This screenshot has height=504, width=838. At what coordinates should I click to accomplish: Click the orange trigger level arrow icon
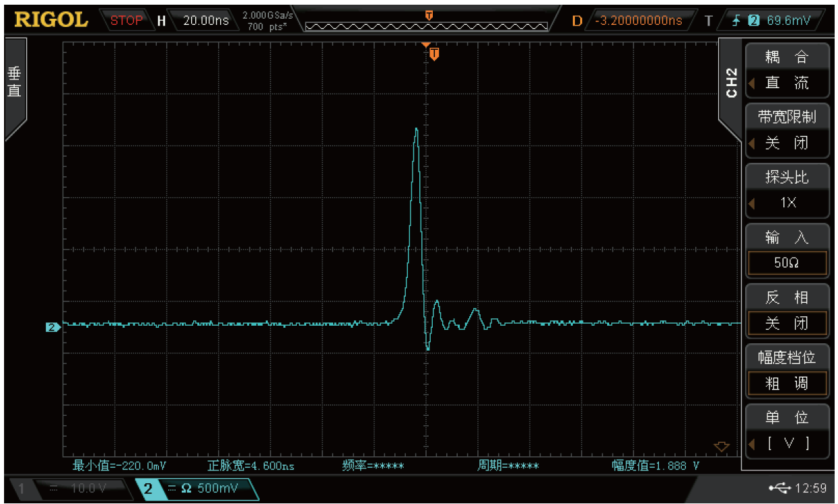tap(721, 446)
